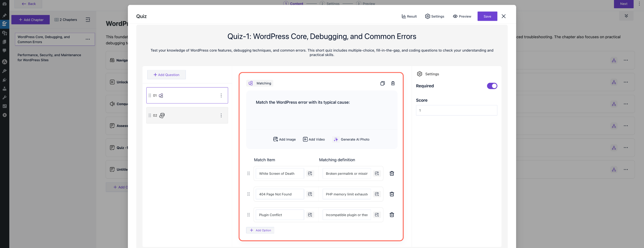
Task: Open quiz Settings in header
Action: point(435,16)
